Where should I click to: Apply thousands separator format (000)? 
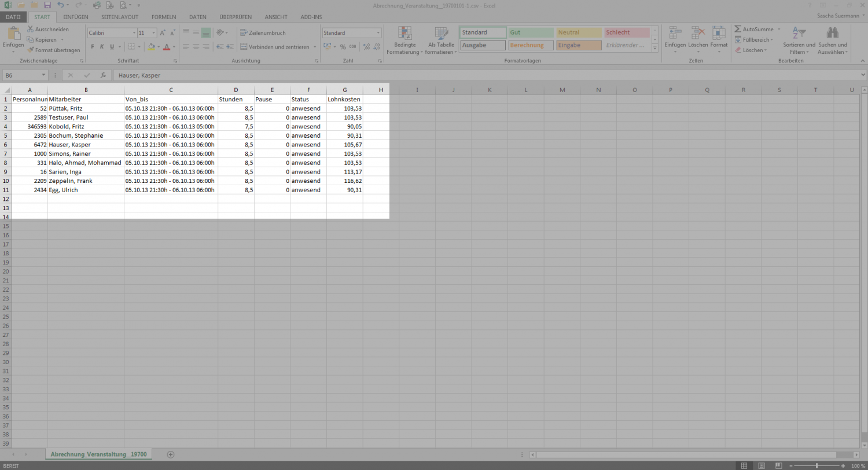[x=352, y=47]
